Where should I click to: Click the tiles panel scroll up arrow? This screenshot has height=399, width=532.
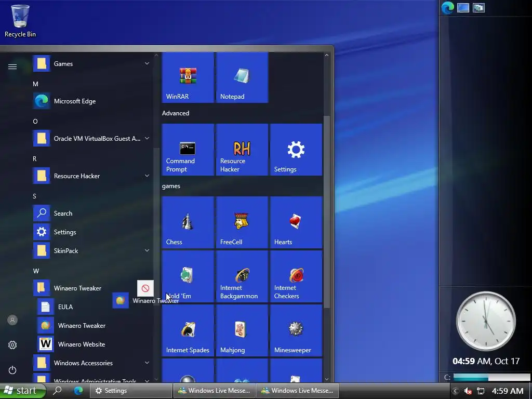coord(327,55)
